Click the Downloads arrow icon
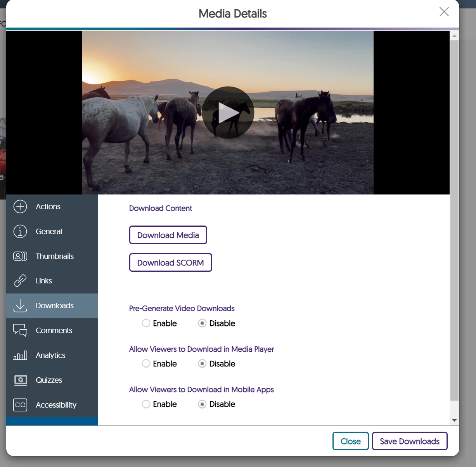The width and height of the screenshot is (476, 467). 20,306
